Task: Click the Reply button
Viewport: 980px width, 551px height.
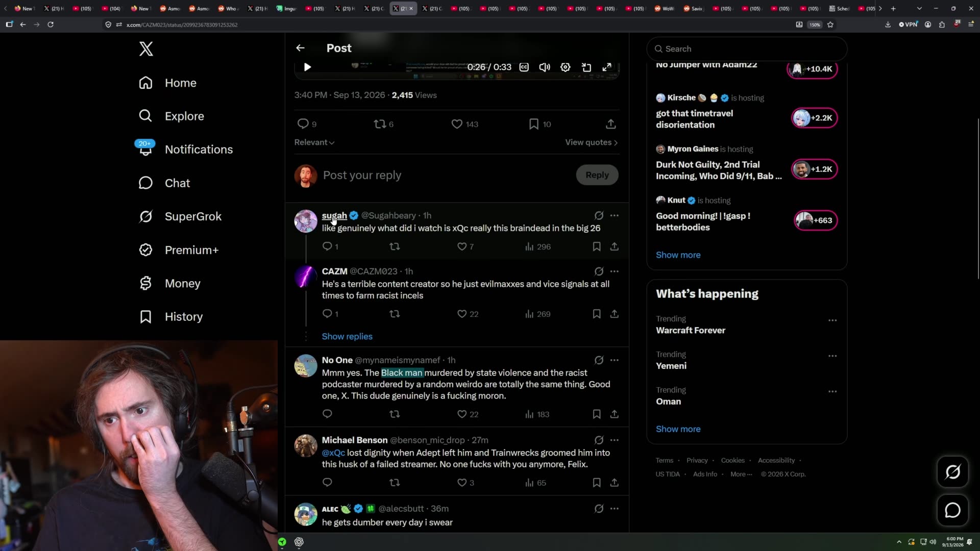Action: tap(597, 175)
